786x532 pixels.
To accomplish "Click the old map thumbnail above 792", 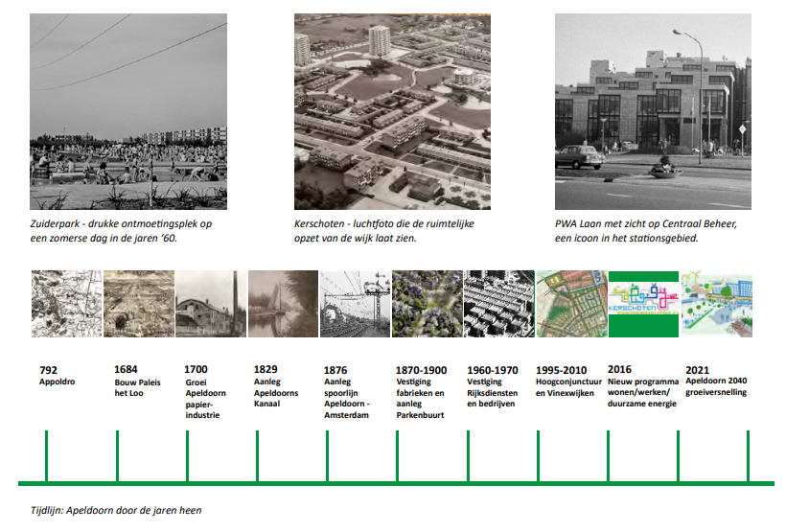I will pyautogui.click(x=66, y=304).
